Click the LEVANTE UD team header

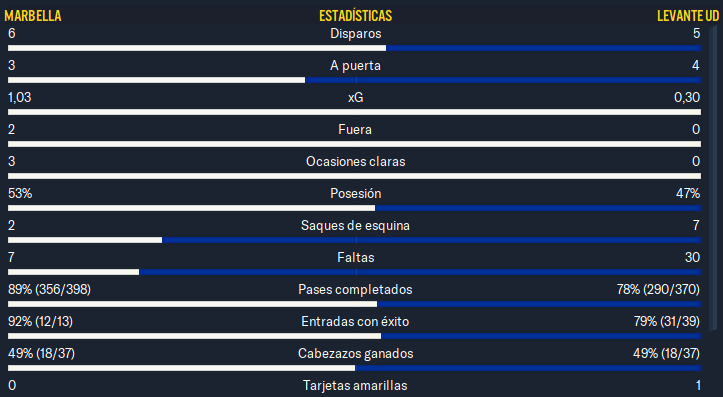click(x=688, y=16)
